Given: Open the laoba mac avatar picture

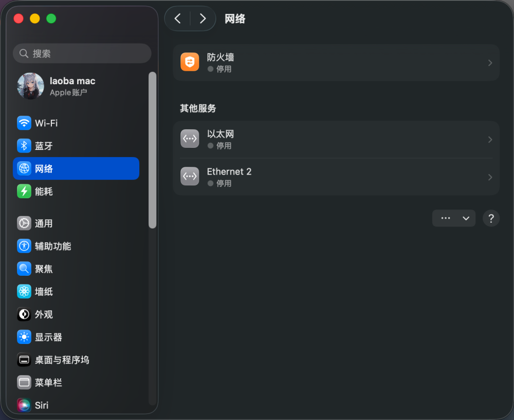Looking at the screenshot, I should 30,86.
